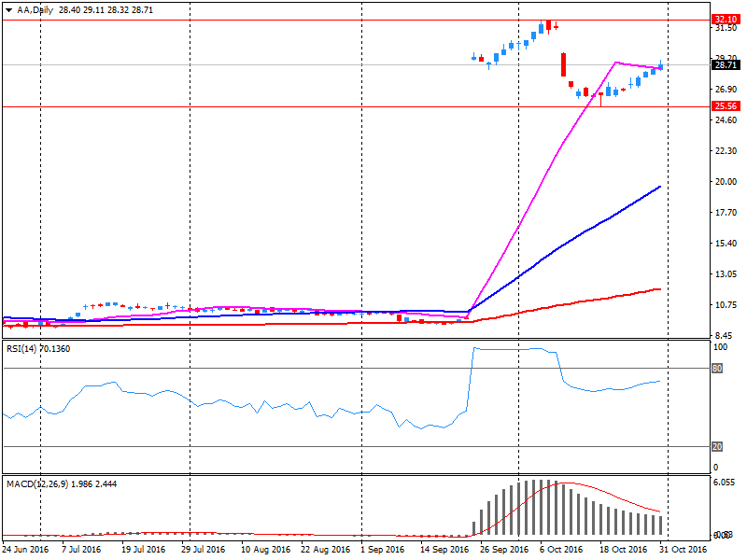
Task: Click the 24 Jun 2016 date label
Action: 25,550
